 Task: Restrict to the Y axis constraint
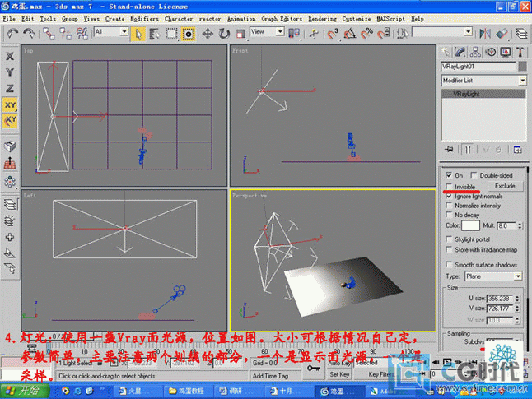10,72
